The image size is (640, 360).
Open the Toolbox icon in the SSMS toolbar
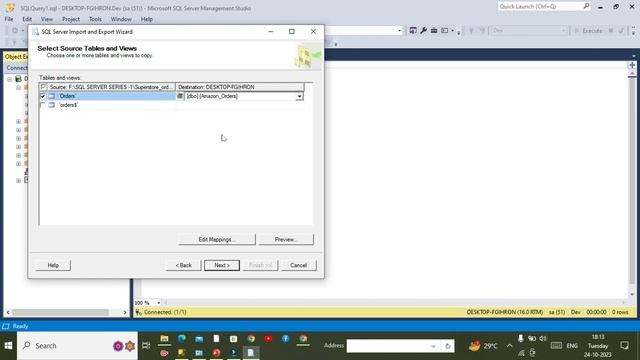pos(434,31)
